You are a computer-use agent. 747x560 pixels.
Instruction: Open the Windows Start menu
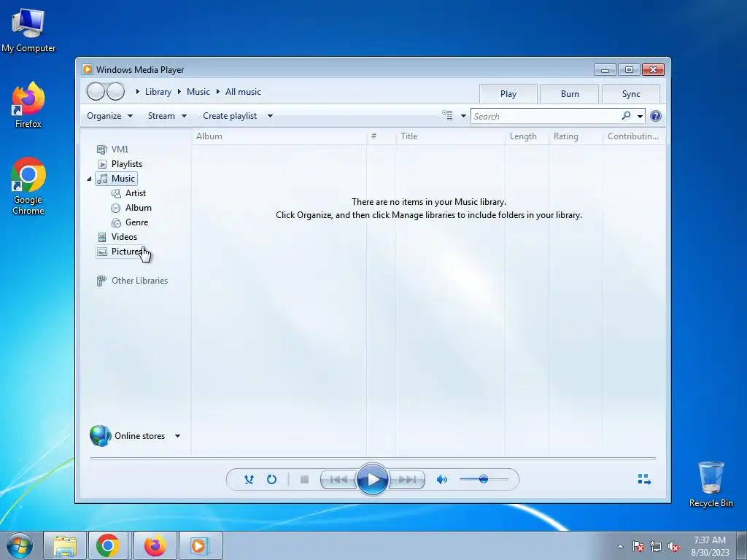[x=20, y=545]
